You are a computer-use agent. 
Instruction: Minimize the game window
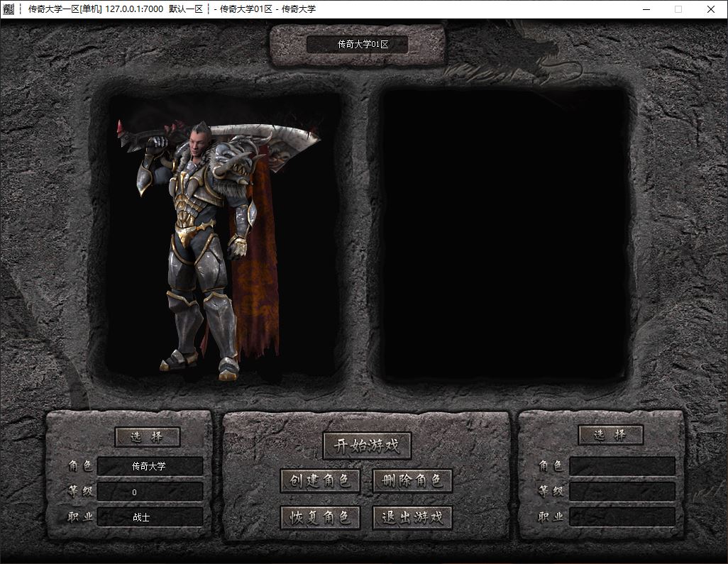(x=646, y=9)
